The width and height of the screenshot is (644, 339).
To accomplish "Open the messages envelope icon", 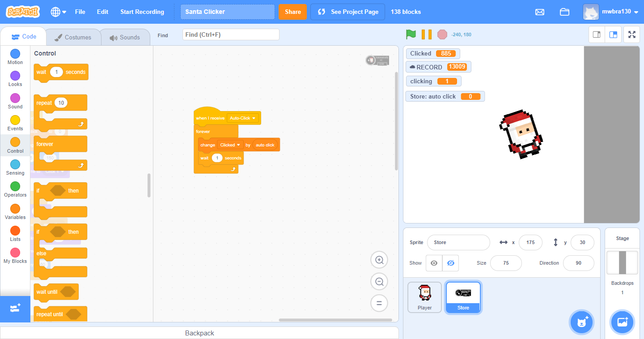I will pyautogui.click(x=540, y=12).
